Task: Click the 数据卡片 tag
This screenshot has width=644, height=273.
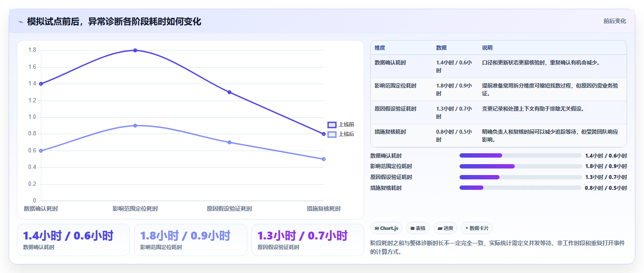Action: pos(477,228)
